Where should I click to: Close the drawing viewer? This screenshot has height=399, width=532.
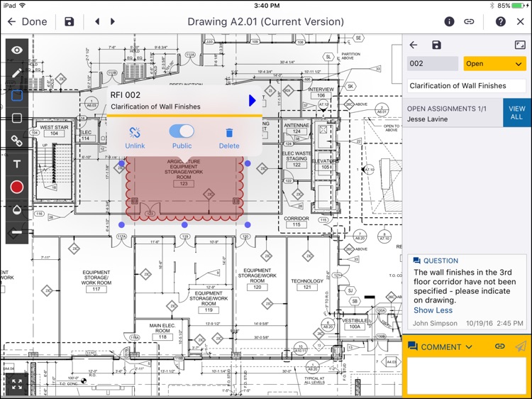click(x=521, y=22)
